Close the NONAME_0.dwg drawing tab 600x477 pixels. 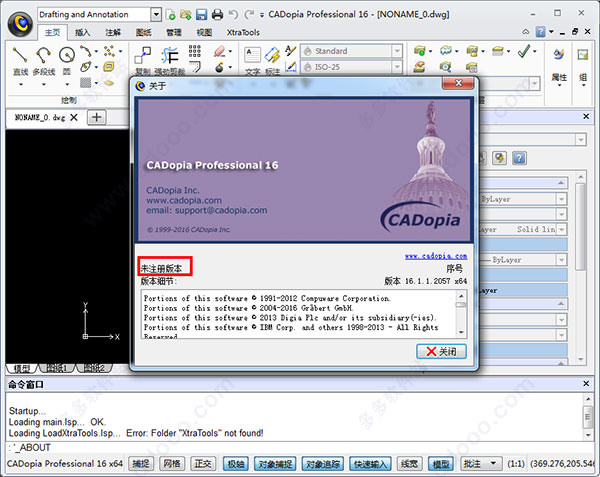pyautogui.click(x=74, y=117)
